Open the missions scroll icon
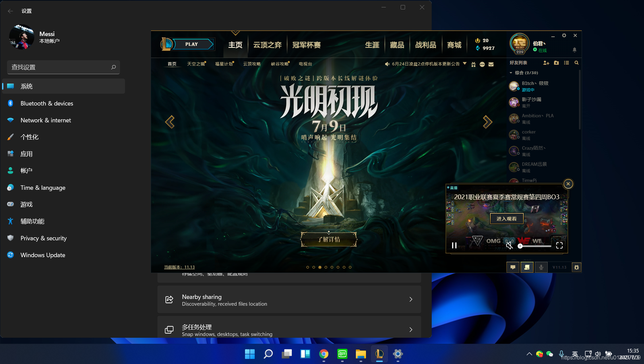This screenshot has height=364, width=644. point(527,267)
